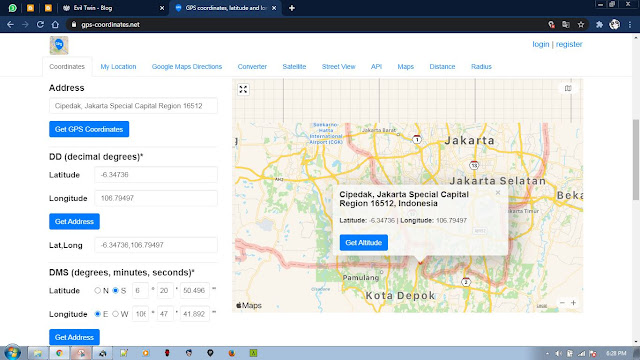This screenshot has width=640, height=360.
Task: Click the taskbar clock showing 6:28 PM
Action: (x=616, y=353)
